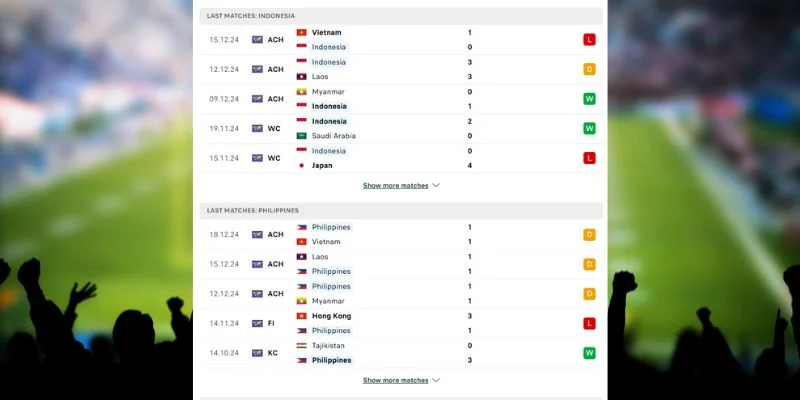
Task: Click the orange D badge for Indonesia vs Laos
Action: coord(590,69)
